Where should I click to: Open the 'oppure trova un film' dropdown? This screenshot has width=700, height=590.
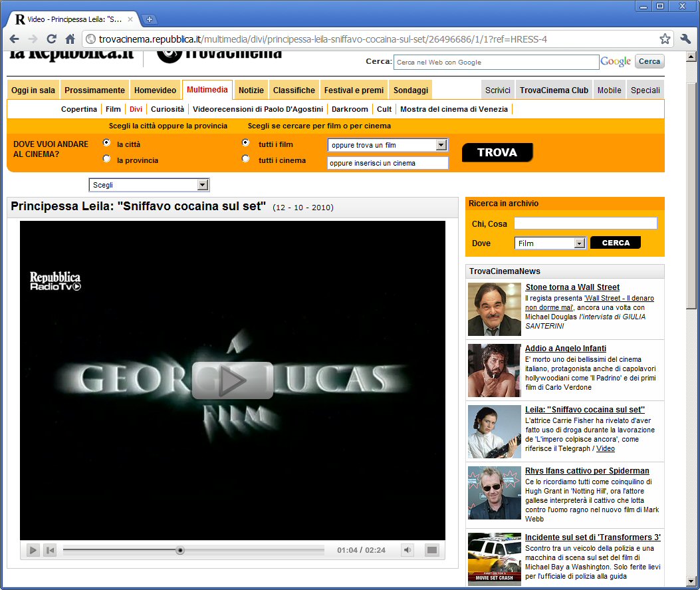pos(388,145)
